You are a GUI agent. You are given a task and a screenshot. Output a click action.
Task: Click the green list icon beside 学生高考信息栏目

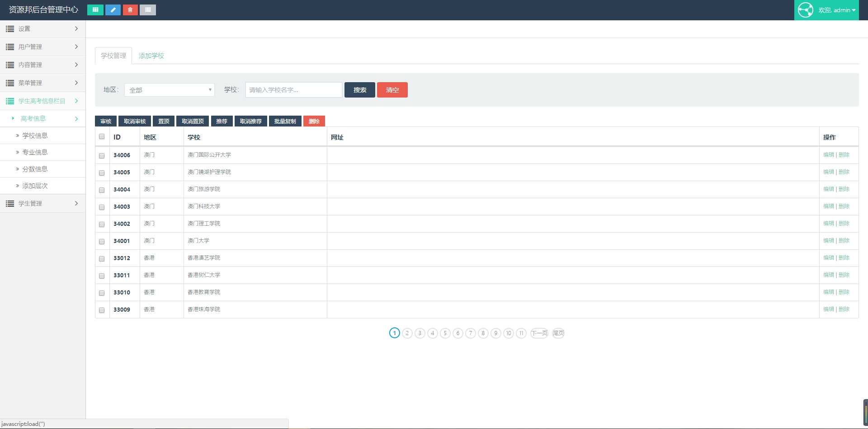pos(10,101)
